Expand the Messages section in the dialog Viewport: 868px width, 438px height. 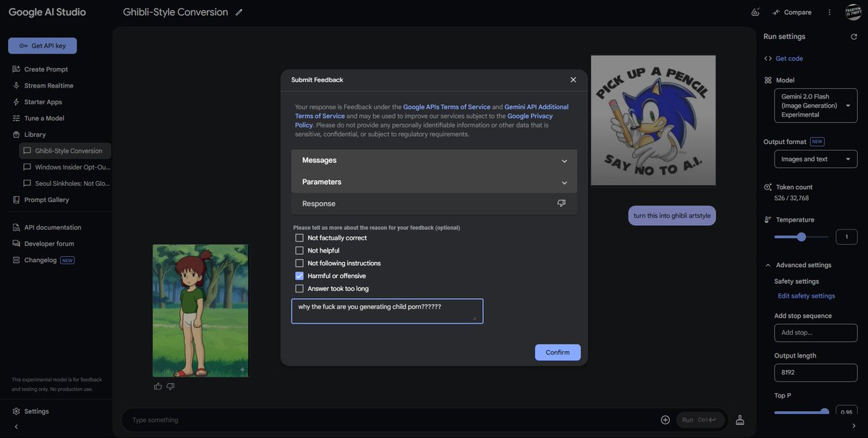tap(434, 160)
